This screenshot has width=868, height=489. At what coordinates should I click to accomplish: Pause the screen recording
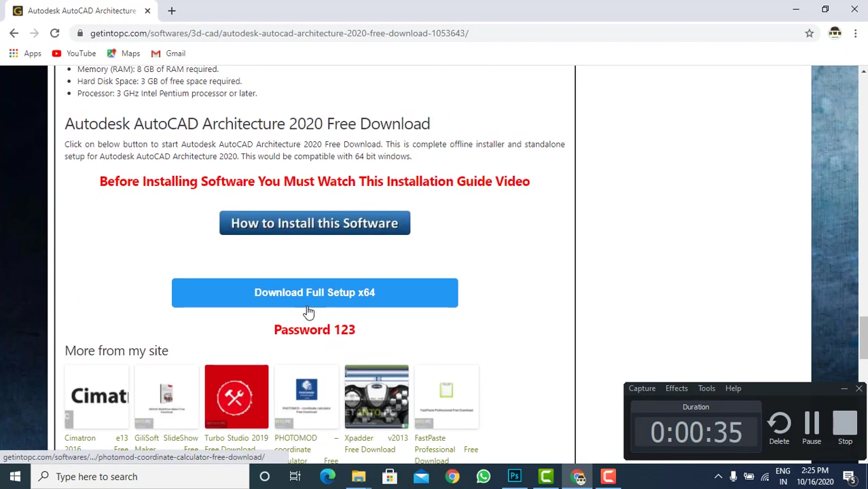pyautogui.click(x=812, y=429)
